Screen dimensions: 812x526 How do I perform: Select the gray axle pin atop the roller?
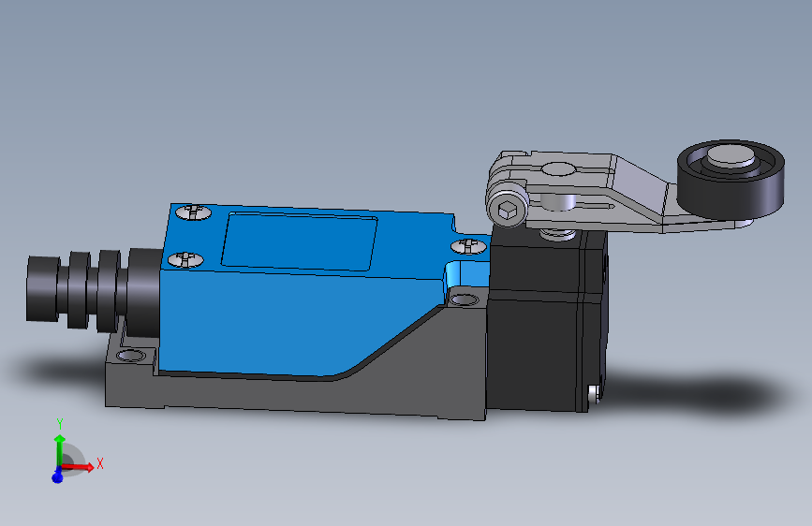(x=731, y=155)
